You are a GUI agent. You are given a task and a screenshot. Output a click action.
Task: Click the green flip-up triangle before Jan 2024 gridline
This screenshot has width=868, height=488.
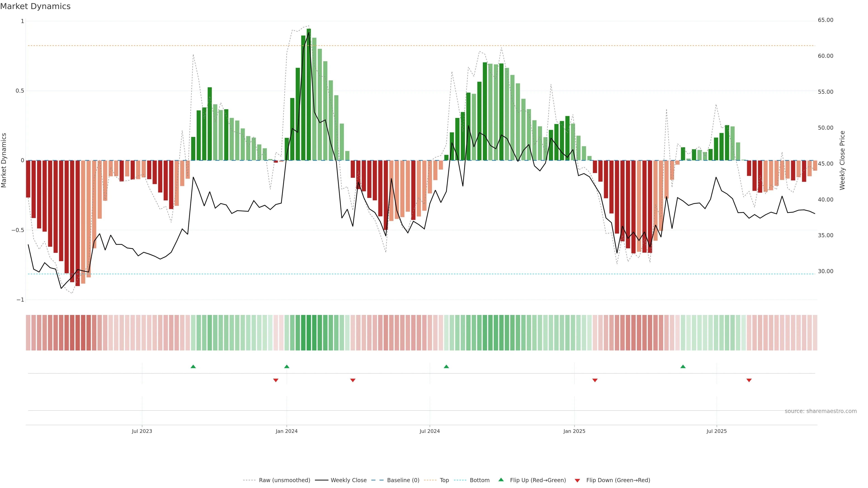click(286, 366)
